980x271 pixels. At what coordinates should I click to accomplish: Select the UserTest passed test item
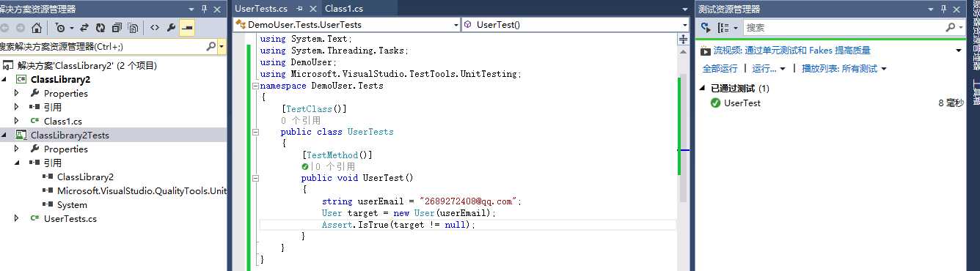742,103
